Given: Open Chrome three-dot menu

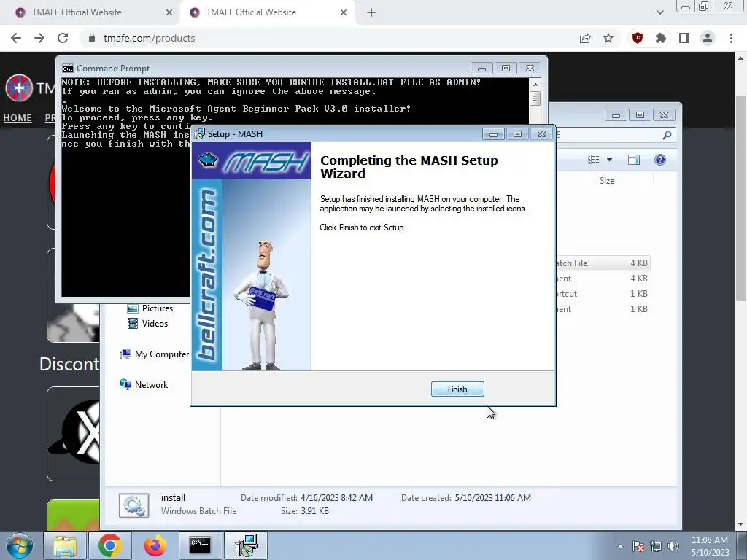Looking at the screenshot, I should click(731, 38).
